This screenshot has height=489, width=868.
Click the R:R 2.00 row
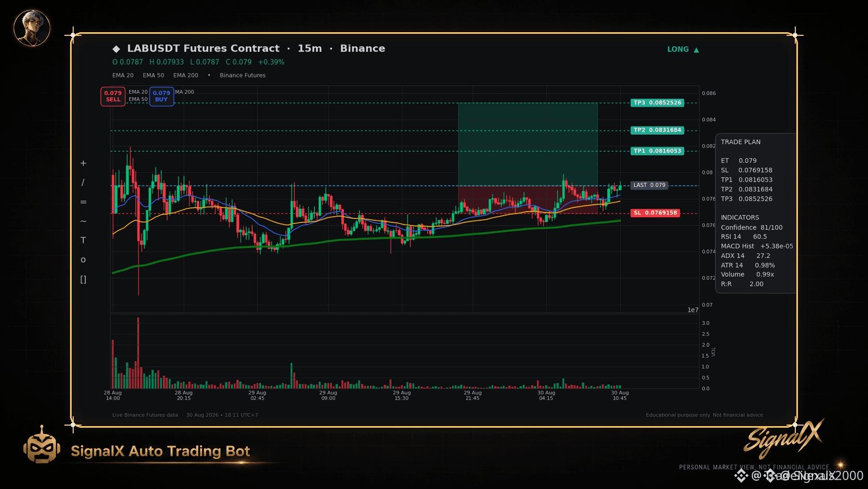pos(742,284)
